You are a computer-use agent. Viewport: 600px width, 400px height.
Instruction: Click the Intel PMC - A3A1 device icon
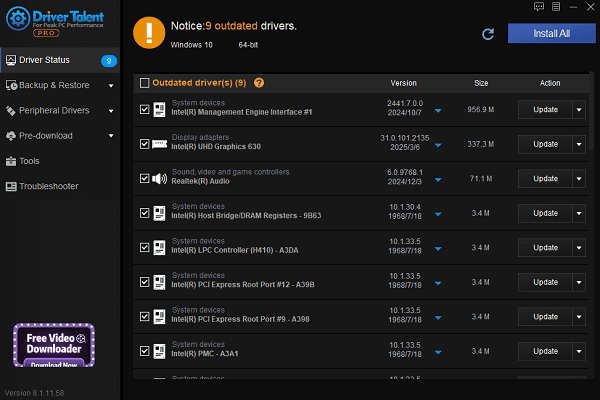pos(160,351)
